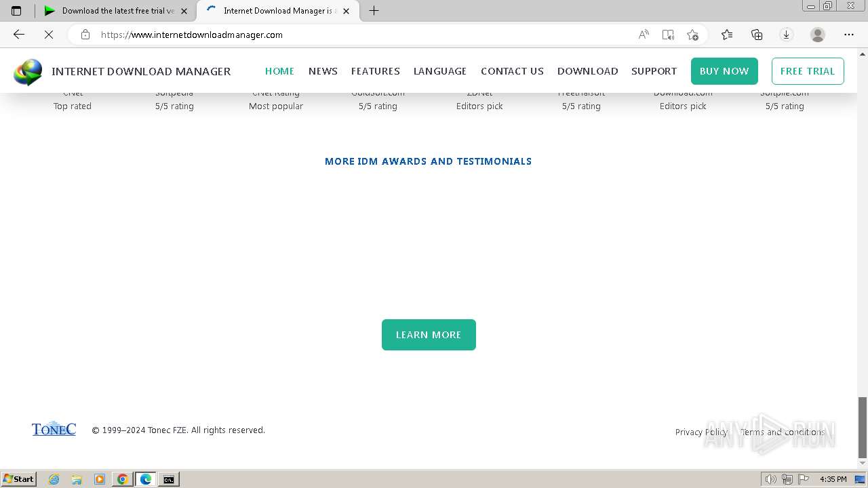The height and width of the screenshot is (488, 868).
Task: Click the Show desktop icon beside clock
Action: point(861,479)
